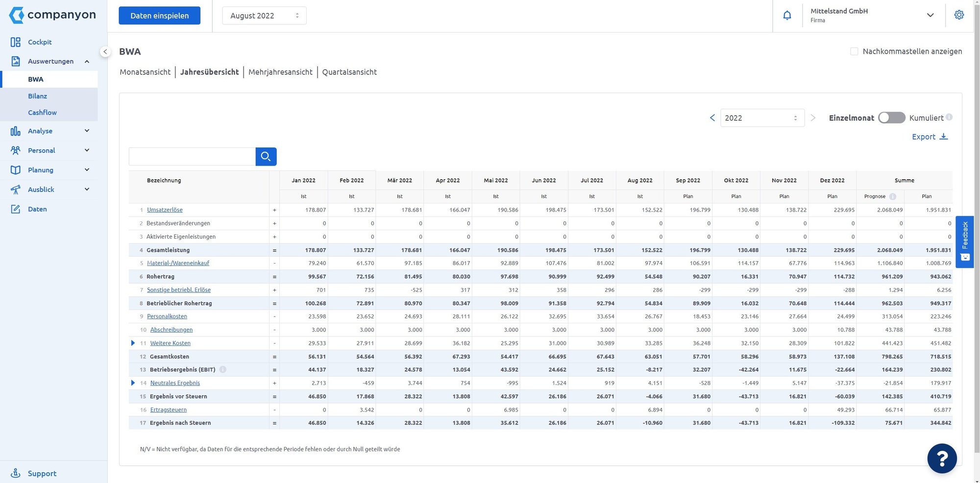This screenshot has width=980, height=483.
Task: Click the Gesamtkosten row label
Action: point(169,357)
